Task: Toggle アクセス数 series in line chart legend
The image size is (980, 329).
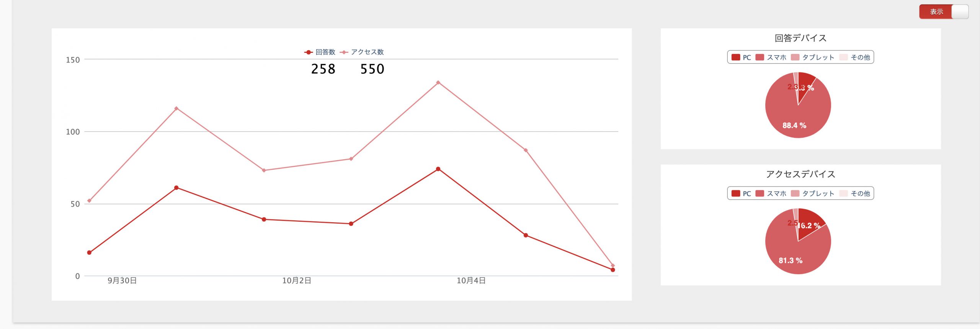Action: pyautogui.click(x=362, y=52)
